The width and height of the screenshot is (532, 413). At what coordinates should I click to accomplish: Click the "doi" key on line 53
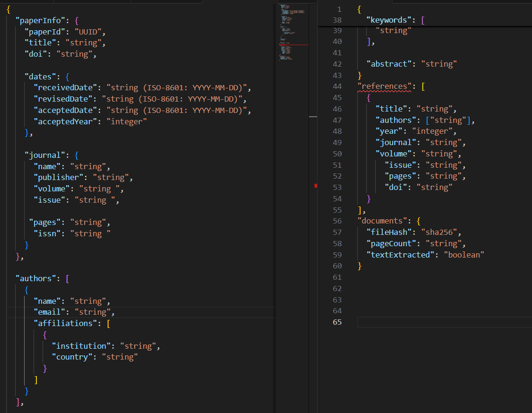[x=395, y=187]
